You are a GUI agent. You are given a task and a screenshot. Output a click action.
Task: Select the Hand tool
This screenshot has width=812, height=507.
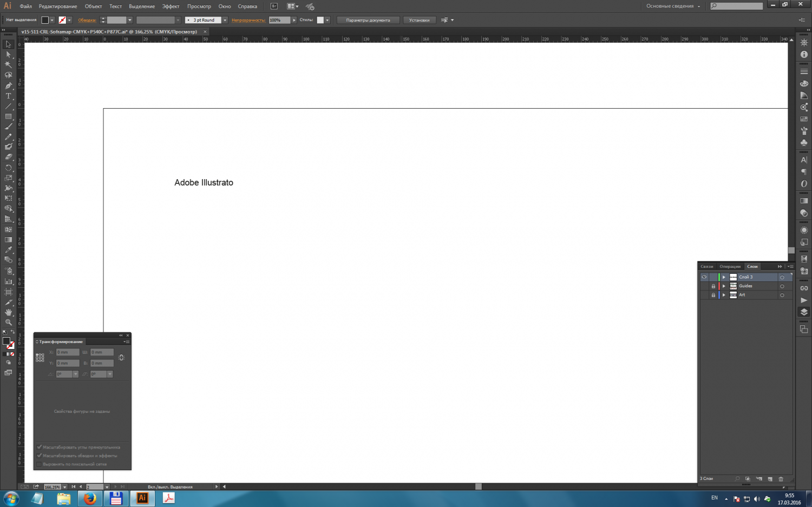(8, 312)
